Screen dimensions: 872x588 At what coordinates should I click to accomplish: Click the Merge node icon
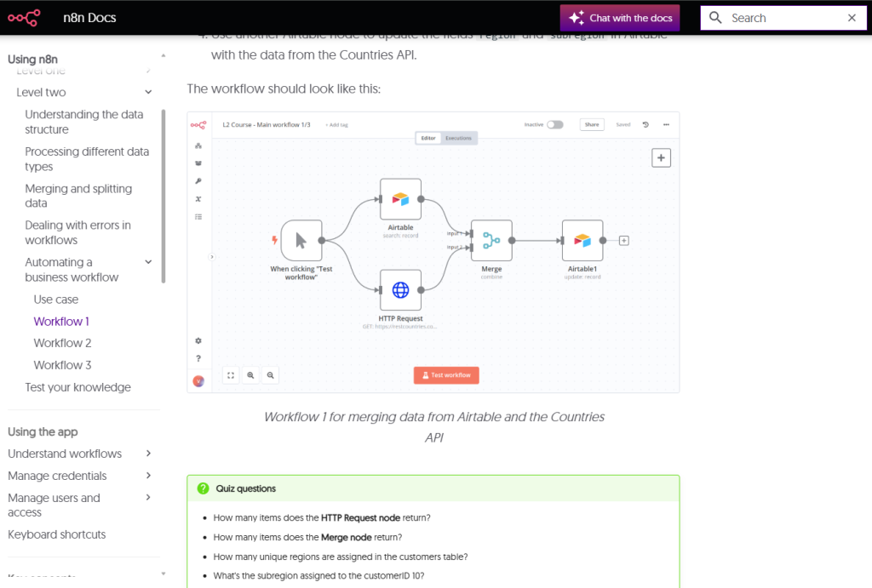[x=491, y=241]
